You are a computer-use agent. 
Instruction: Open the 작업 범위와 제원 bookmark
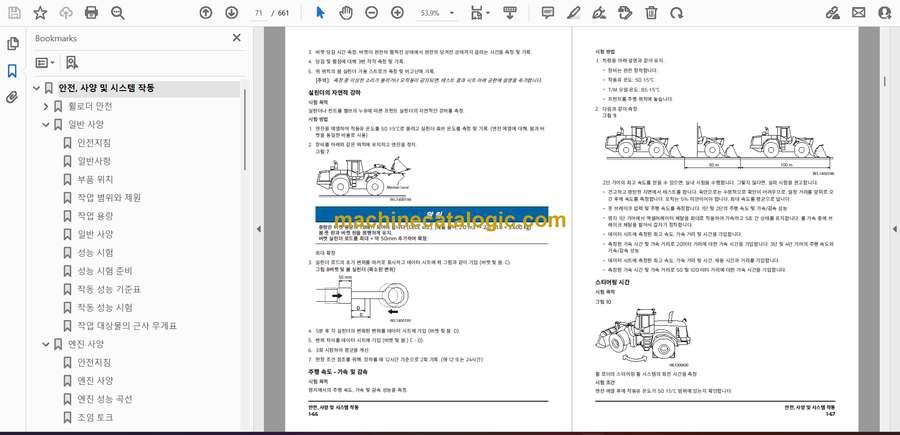pos(109,198)
